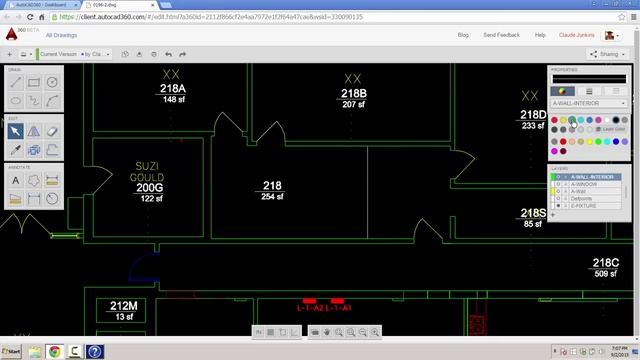Click the Claude Junkins user name
640x360 pixels.
click(x=577, y=35)
